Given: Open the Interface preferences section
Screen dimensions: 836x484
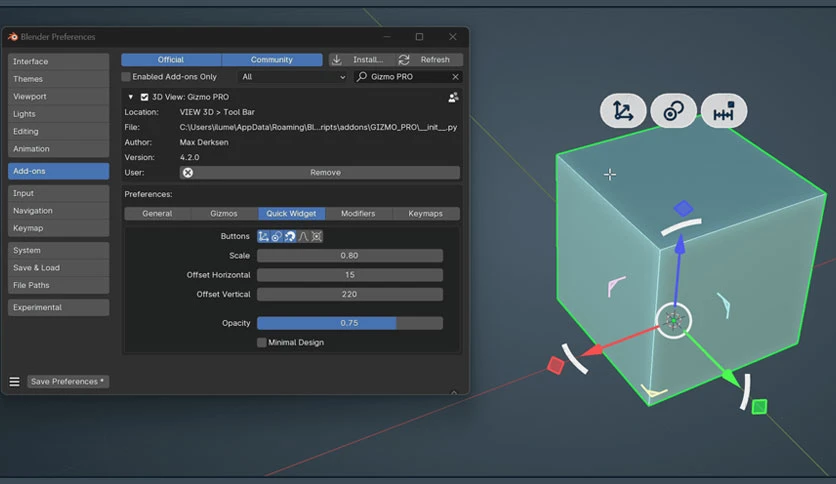Looking at the screenshot, I should click(x=59, y=61).
